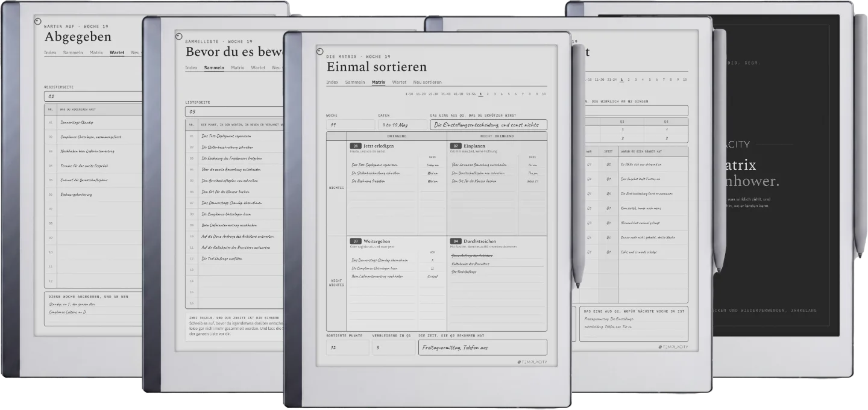868x410 pixels.
Task: Open the Index tab on the Matrix page
Action: 332,82
